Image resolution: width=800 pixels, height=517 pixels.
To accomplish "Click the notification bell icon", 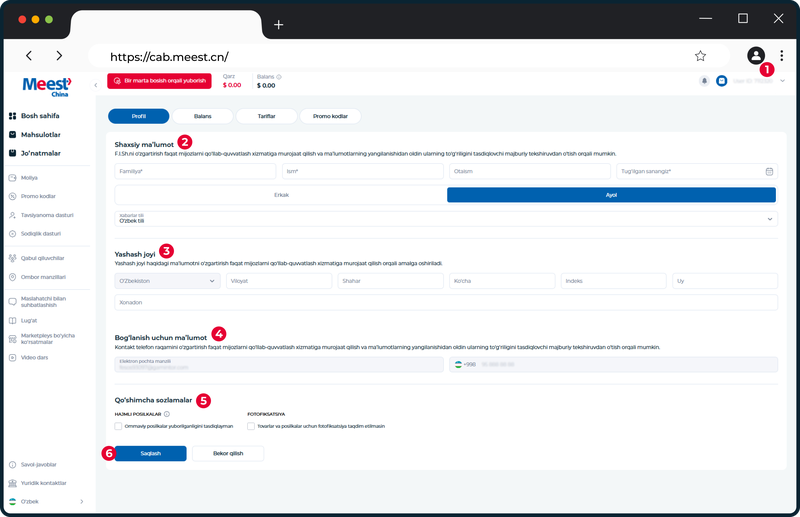I will (704, 81).
